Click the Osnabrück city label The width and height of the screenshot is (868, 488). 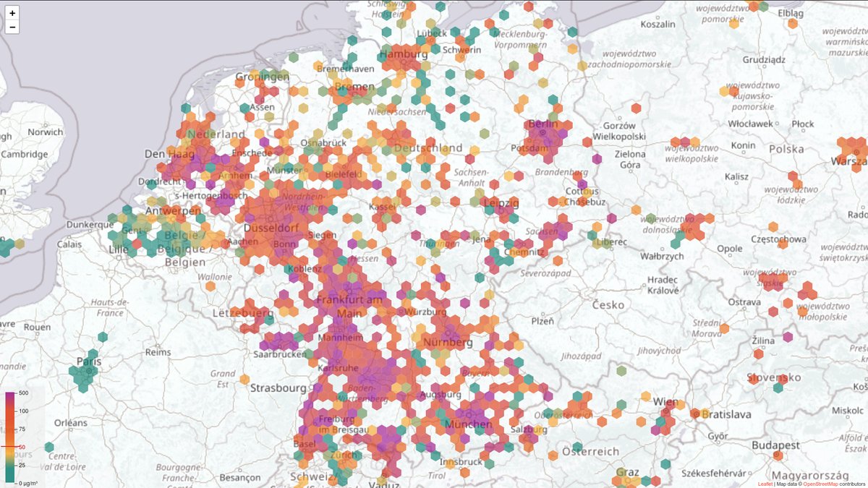coord(323,142)
